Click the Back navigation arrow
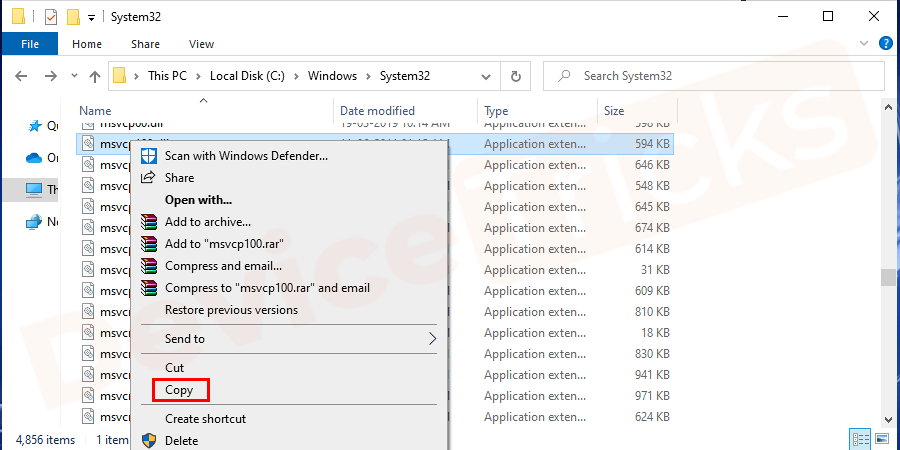The height and width of the screenshot is (450, 900). pyautogui.click(x=21, y=76)
